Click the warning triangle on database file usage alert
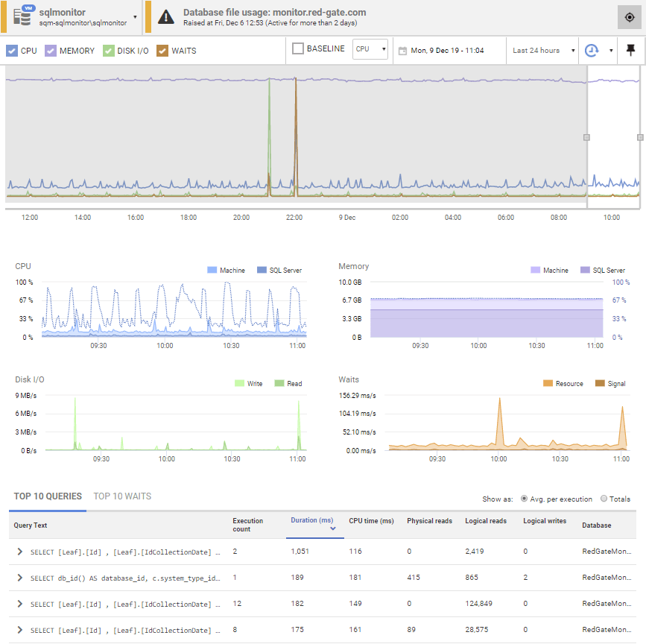This screenshot has width=646, height=644. 165,16
